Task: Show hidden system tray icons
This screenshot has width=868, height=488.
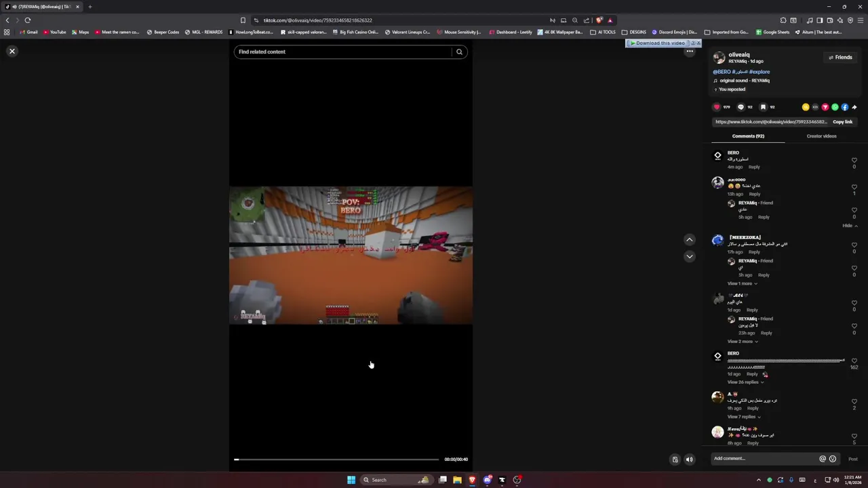Action: tap(759, 480)
